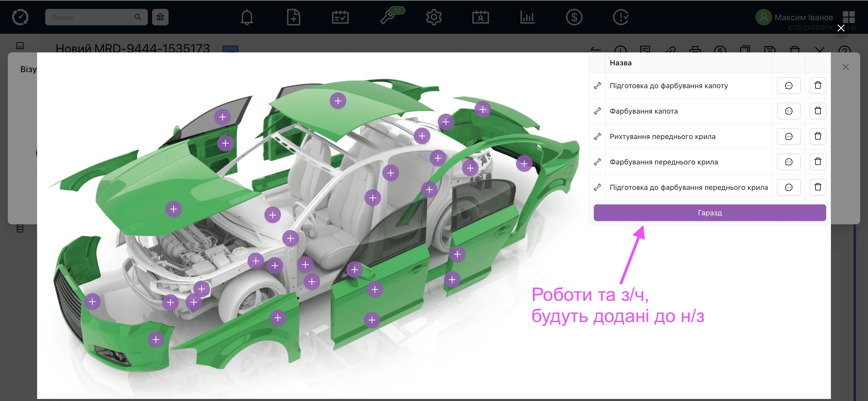Image resolution: width=868 pixels, height=401 pixels.
Task: Click the bar chart reports icon
Action: [527, 17]
